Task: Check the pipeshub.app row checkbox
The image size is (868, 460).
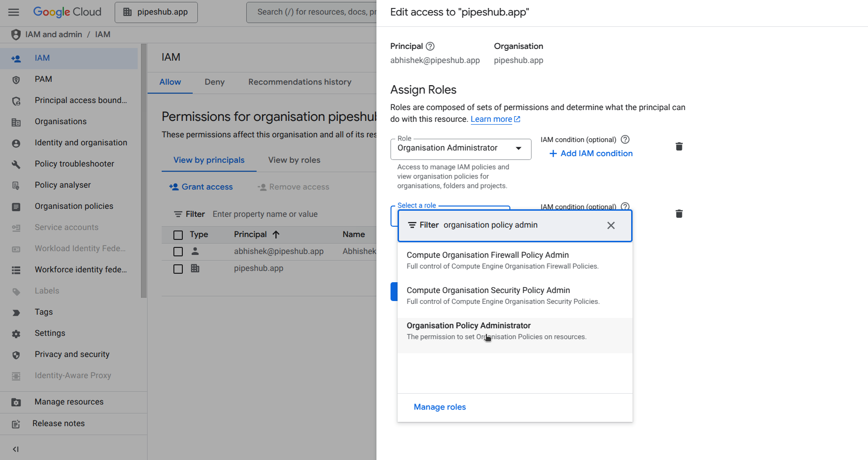Action: pyautogui.click(x=178, y=269)
